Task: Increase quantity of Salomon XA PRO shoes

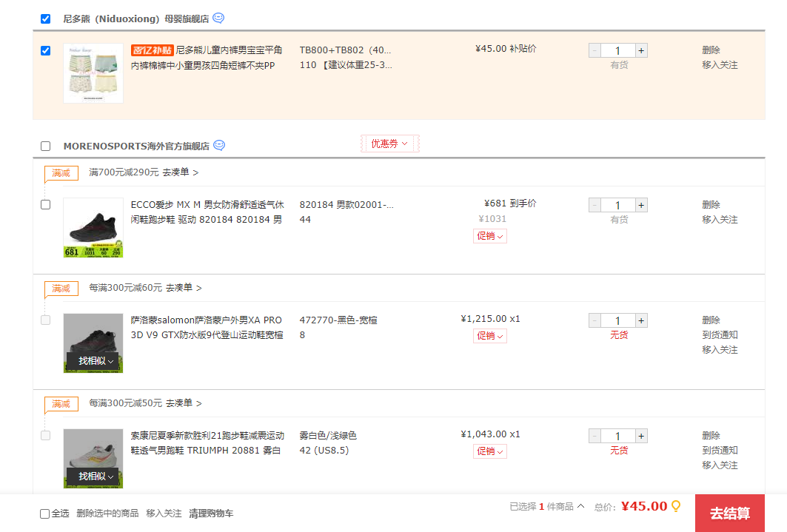Action: 641,320
